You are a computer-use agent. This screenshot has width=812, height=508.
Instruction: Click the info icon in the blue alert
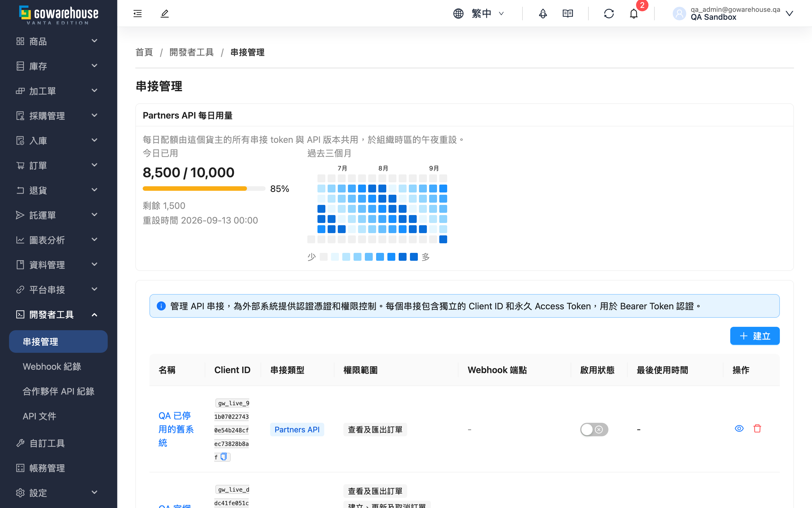pyautogui.click(x=161, y=306)
